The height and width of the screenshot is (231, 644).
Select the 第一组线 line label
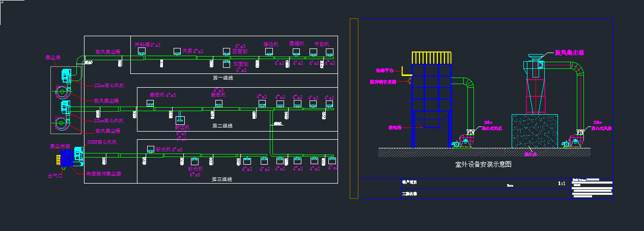(222, 78)
